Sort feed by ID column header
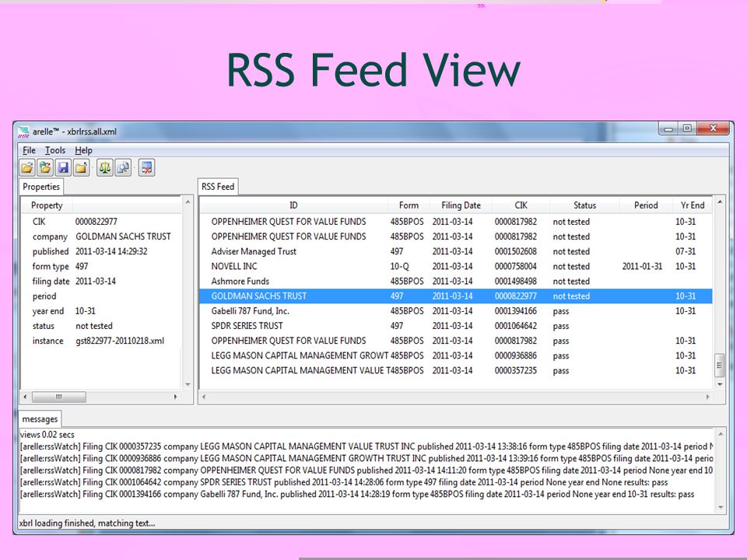Image resolution: width=747 pixels, height=560 pixels. pos(293,205)
